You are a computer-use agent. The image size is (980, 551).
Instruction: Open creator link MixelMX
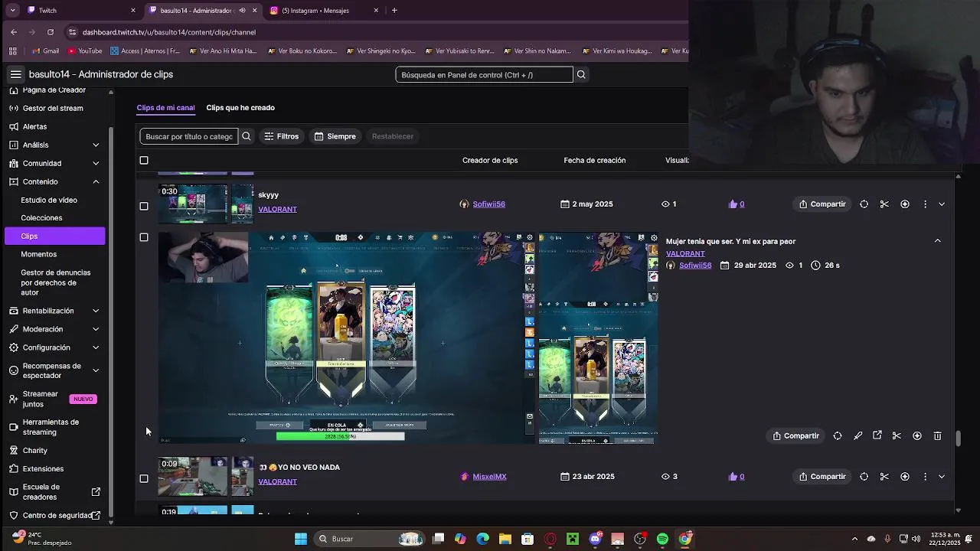click(x=489, y=477)
